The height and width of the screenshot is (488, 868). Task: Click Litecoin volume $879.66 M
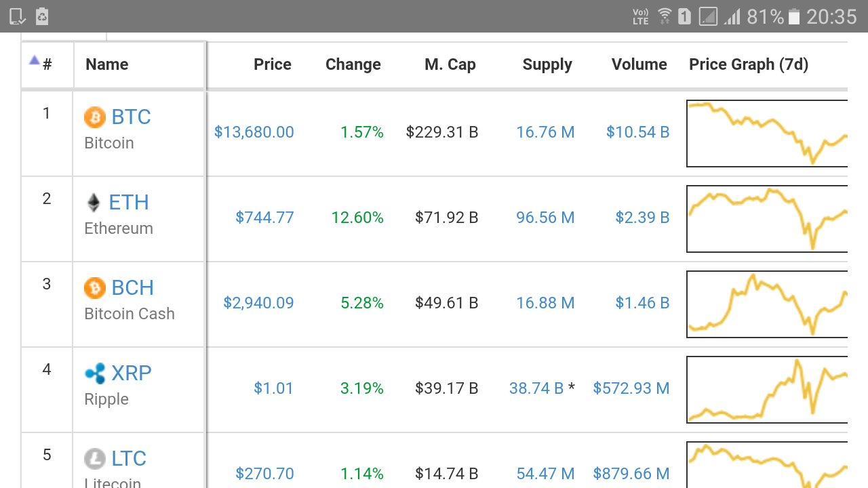tap(631, 474)
